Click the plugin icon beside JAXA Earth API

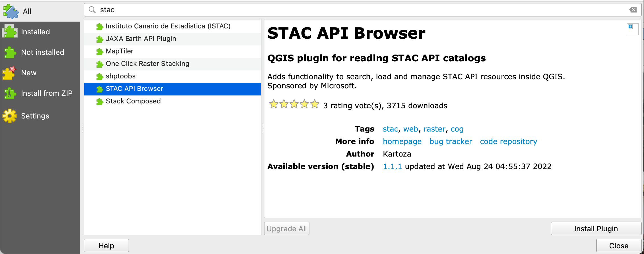click(x=100, y=39)
